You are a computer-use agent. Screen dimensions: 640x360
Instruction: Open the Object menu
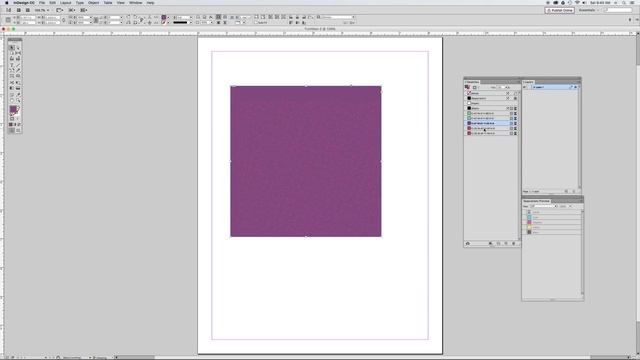(93, 2)
